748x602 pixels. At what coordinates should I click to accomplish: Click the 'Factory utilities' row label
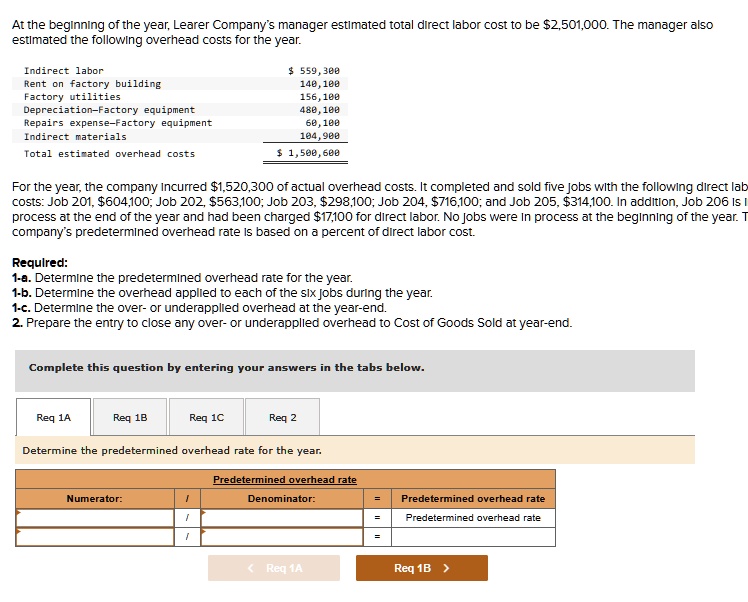(x=73, y=96)
